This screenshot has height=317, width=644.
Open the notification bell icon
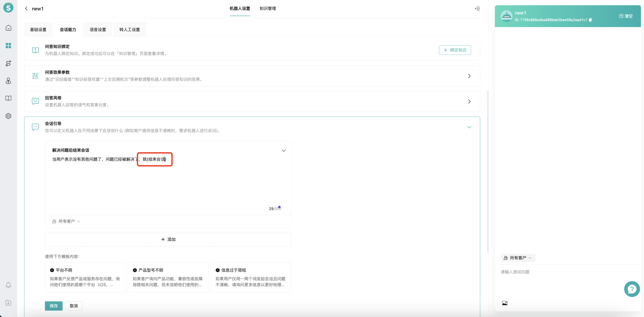coord(8,285)
